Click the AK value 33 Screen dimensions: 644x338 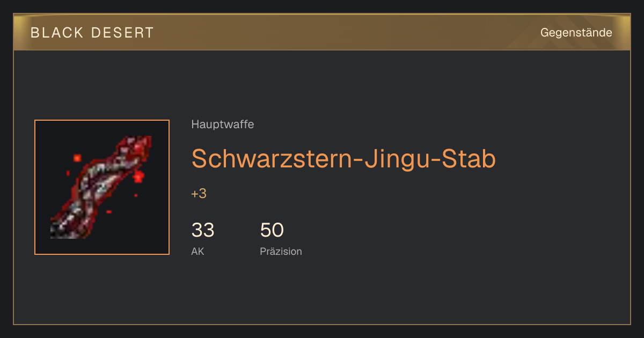(203, 230)
